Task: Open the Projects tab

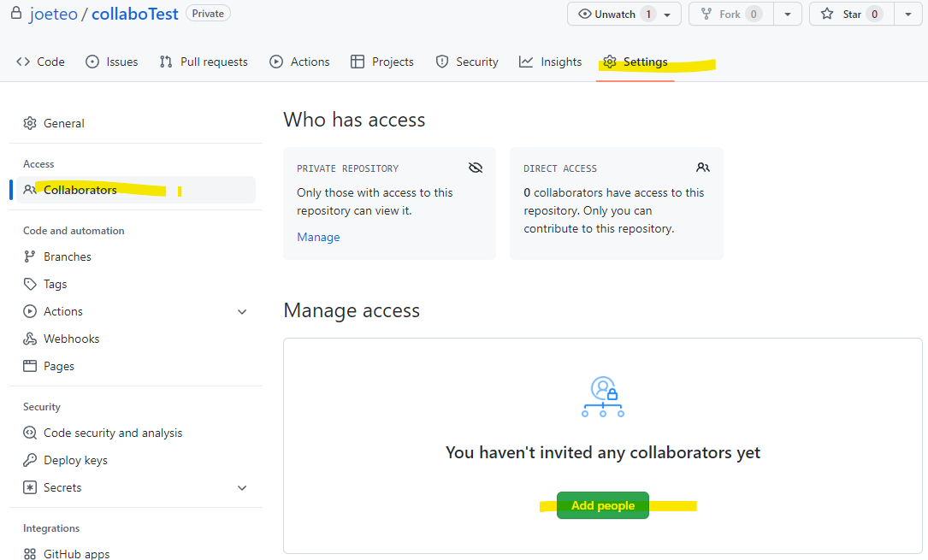Action: tap(382, 62)
